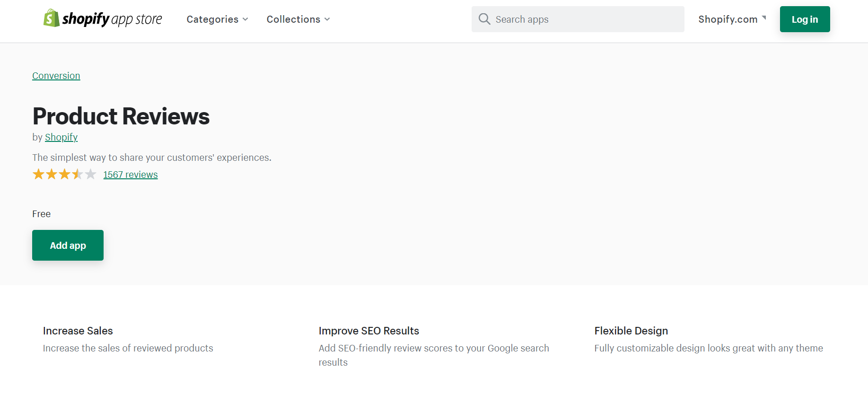Click the Product Reviews heading
This screenshot has width=868, height=395.
coord(121,116)
